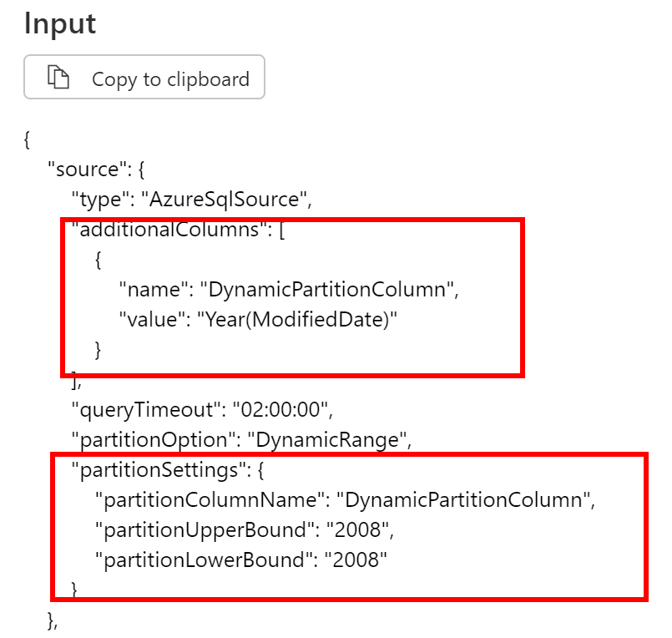Click the "Year(ModifiedDate)" value
Screen dimensions: 672x638
(x=297, y=320)
